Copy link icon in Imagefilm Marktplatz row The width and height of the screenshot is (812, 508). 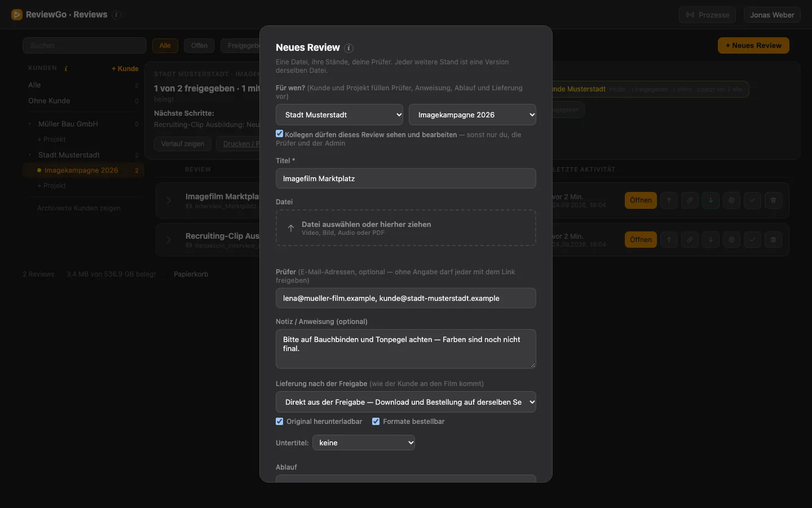tap(690, 200)
